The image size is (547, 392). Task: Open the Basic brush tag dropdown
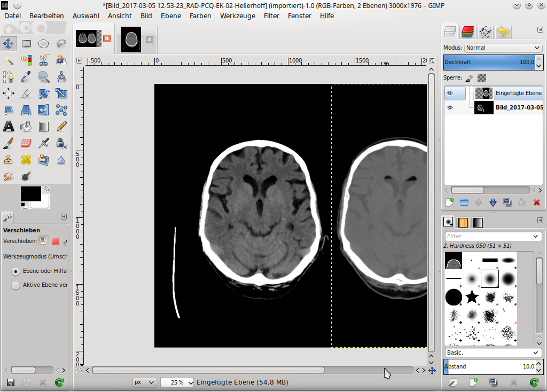[493, 352]
